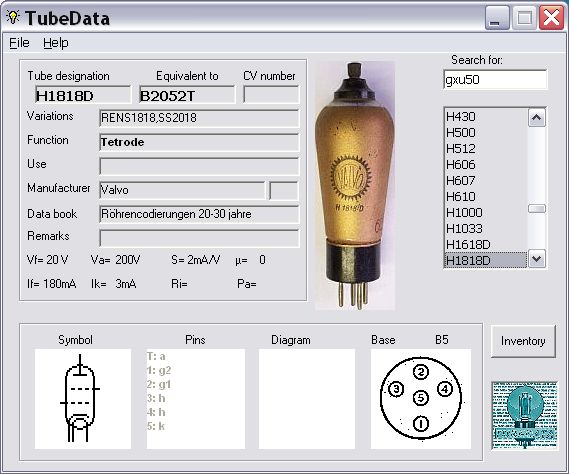Click the TubeData lightbulb title icon
Image resolution: width=569 pixels, height=474 pixels.
point(13,17)
